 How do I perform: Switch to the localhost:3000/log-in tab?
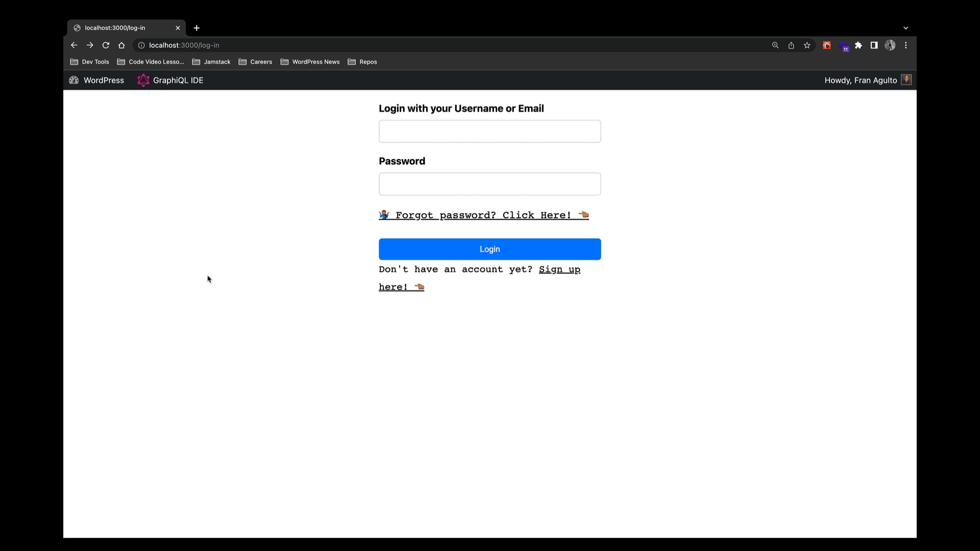pos(122,28)
